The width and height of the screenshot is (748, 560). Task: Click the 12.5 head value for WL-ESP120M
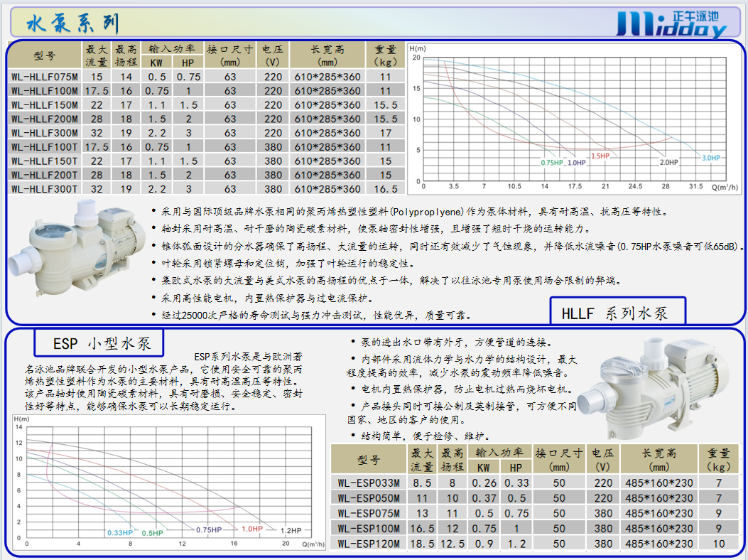(x=452, y=544)
